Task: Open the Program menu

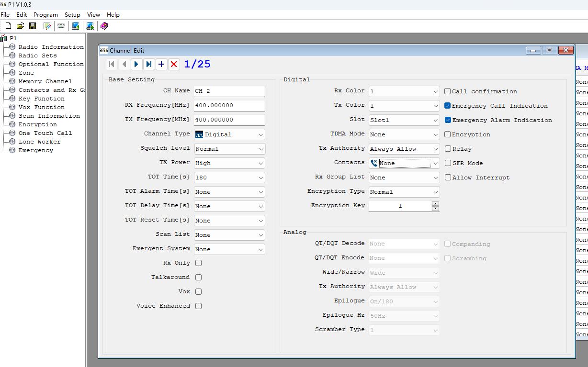Action: pos(45,15)
